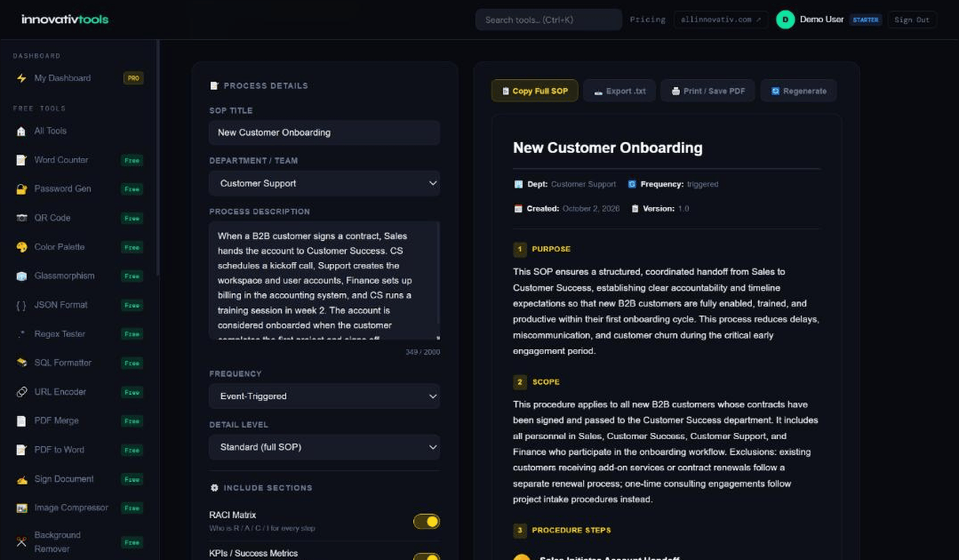Export the SOP as .txt
Viewport: 959px width, 560px height.
(619, 91)
